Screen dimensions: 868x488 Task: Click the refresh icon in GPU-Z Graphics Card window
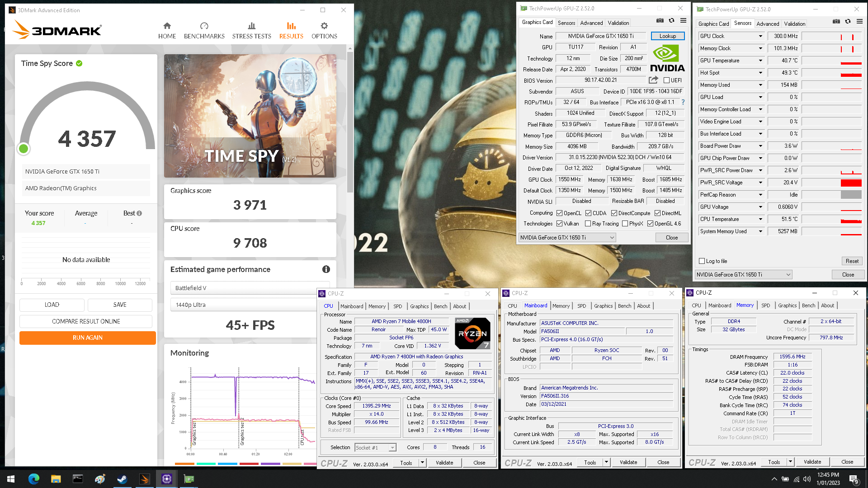(x=672, y=21)
